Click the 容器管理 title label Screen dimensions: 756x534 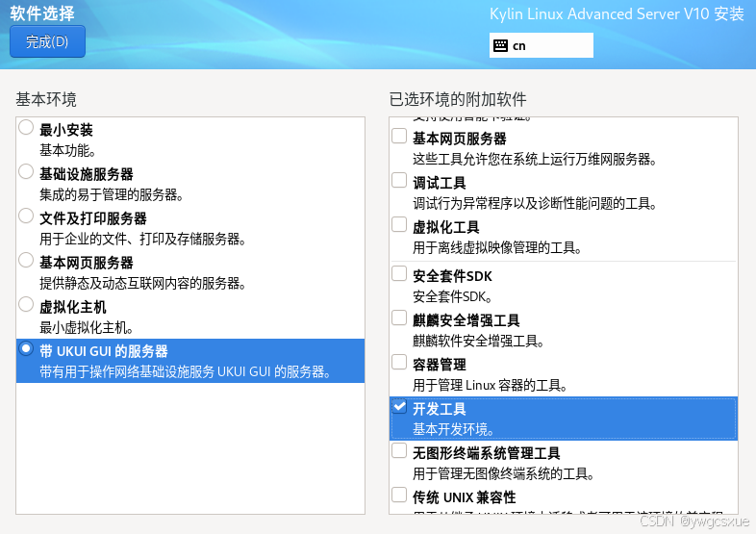[x=440, y=365]
